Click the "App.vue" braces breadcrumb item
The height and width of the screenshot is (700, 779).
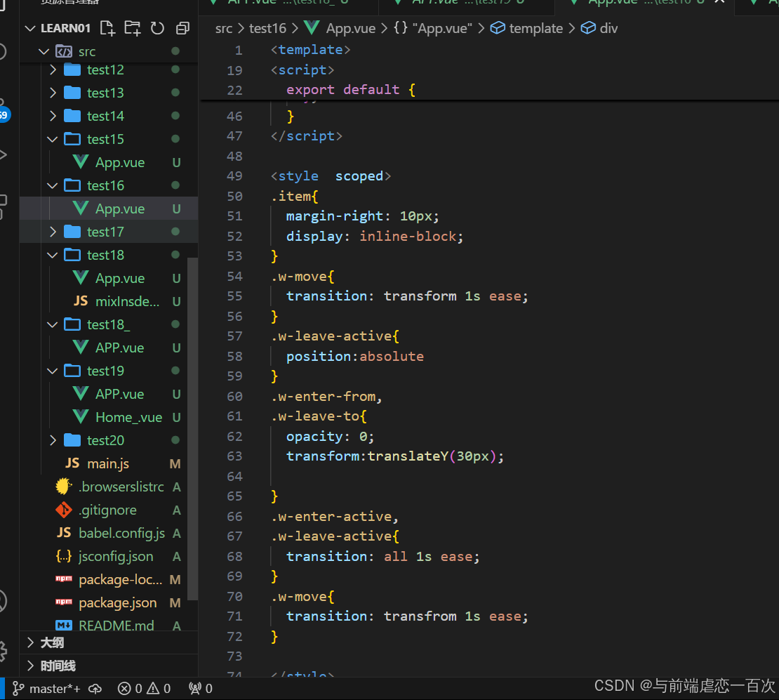[x=433, y=28]
